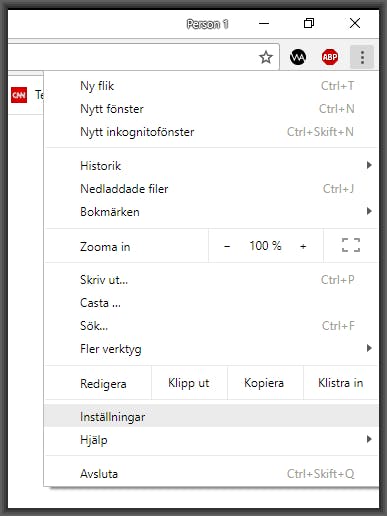Open the CNN bookmark favicon
The image size is (387, 516).
click(19, 95)
